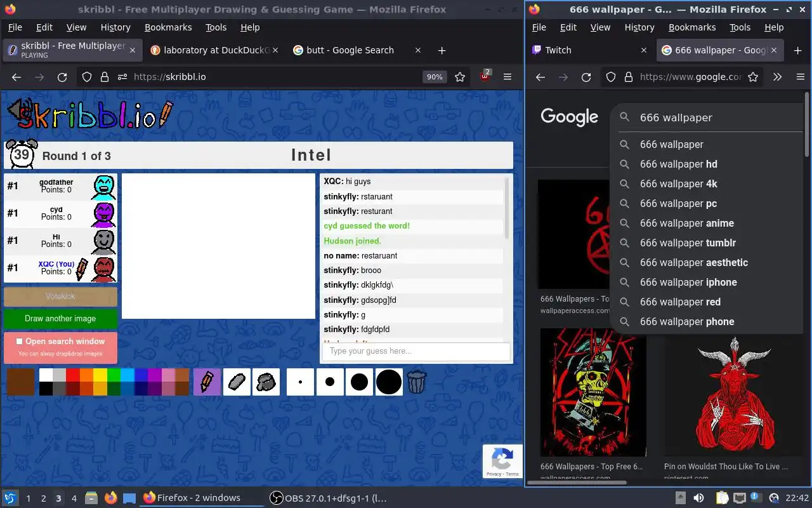Click 'Draw another image' button
Viewport: 812px width, 508px height.
(60, 319)
